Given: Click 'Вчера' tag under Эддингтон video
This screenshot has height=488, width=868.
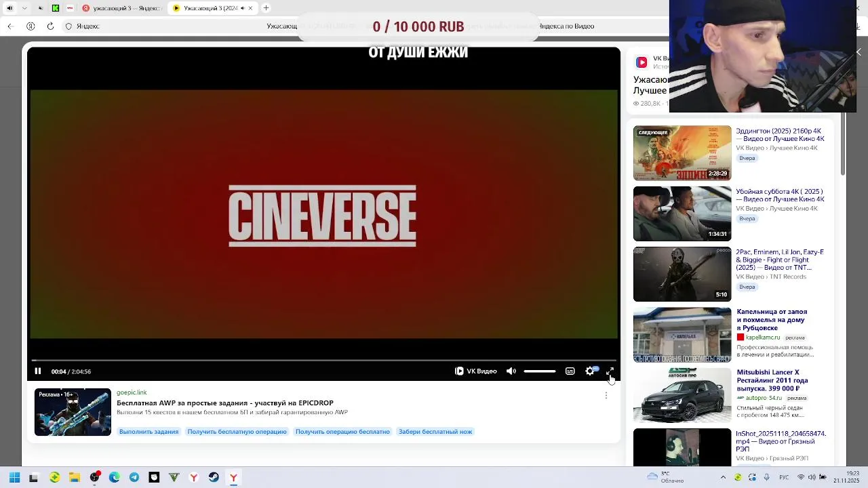Looking at the screenshot, I should [747, 158].
